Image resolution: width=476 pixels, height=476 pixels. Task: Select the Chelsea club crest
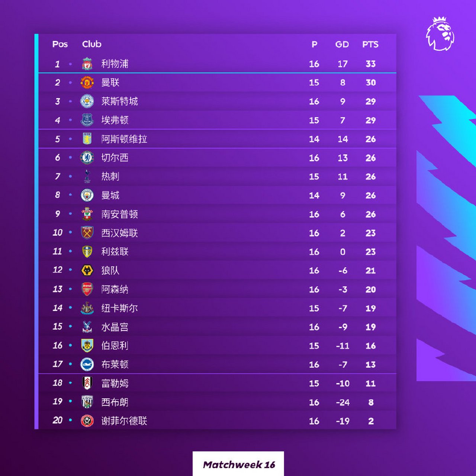tap(87, 158)
